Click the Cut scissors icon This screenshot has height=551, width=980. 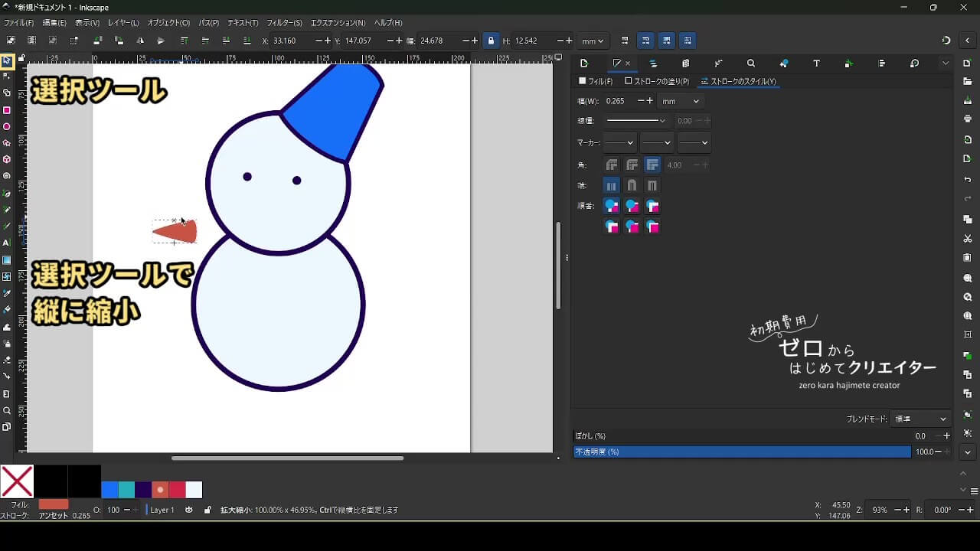point(968,239)
